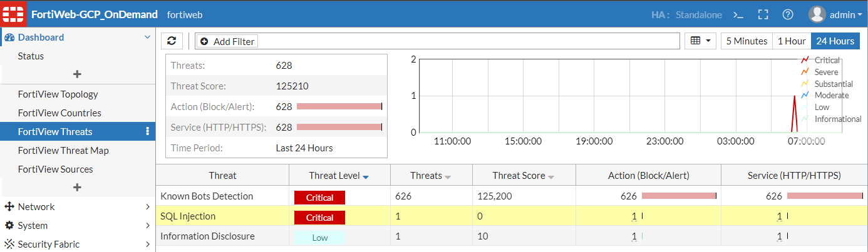Collapse the Dashboard menu section
Image resolution: width=868 pixels, height=252 pixels.
coord(148,38)
